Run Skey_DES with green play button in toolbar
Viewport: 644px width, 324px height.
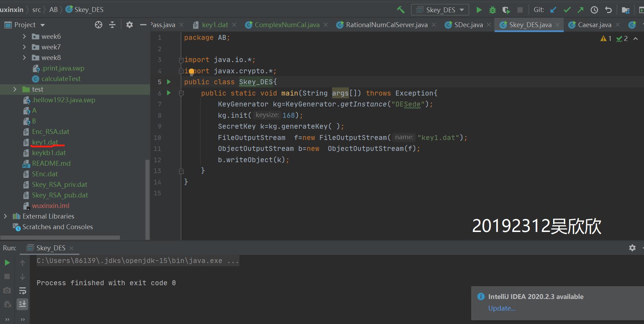coord(479,10)
